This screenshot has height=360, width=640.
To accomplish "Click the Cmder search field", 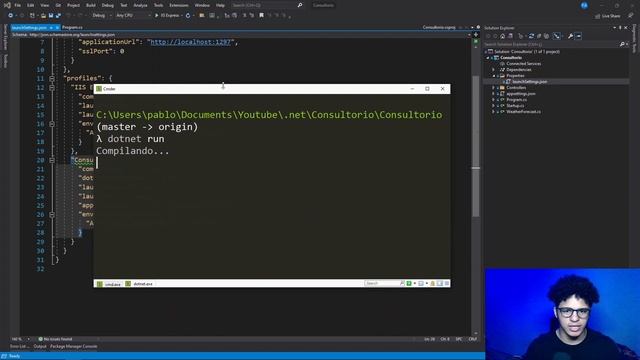I will pyautogui.click(x=382, y=283).
